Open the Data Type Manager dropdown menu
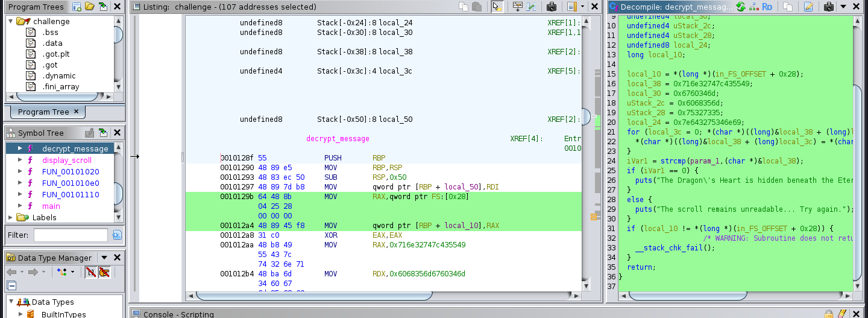The image size is (868, 318). (x=104, y=258)
